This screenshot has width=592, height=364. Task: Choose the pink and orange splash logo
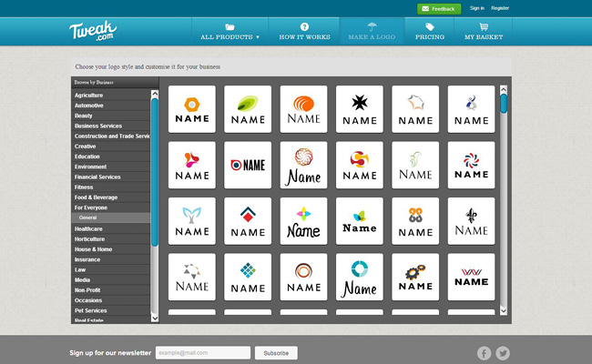(x=192, y=165)
